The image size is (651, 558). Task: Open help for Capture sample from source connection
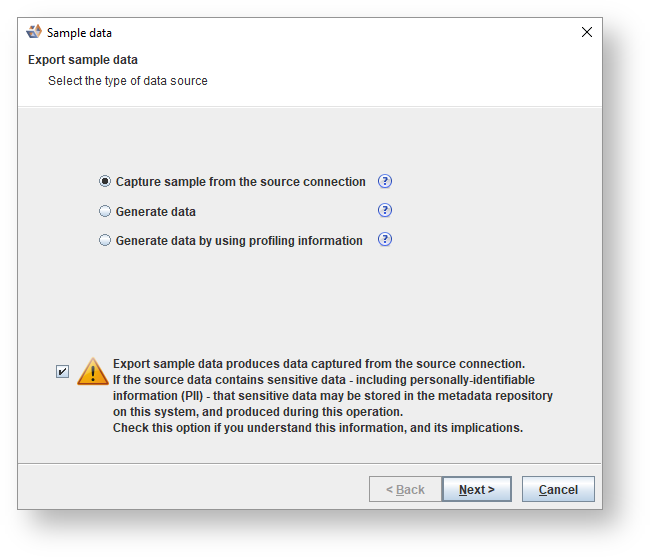(x=385, y=181)
